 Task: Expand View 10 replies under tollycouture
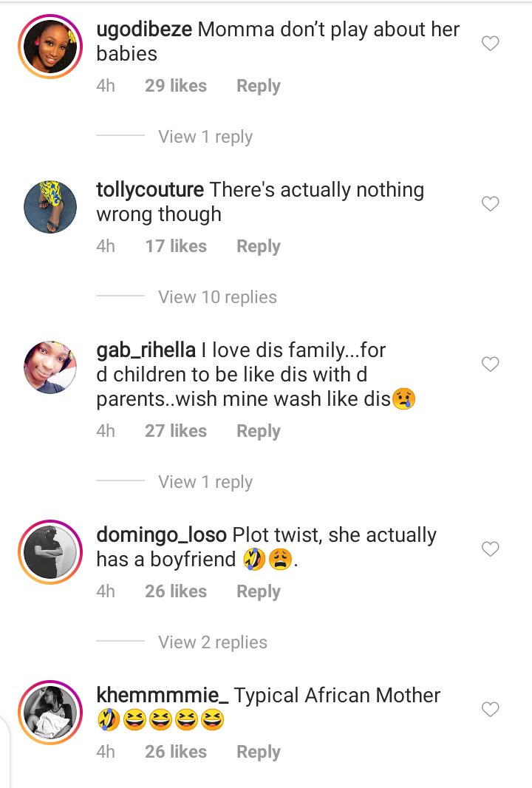tap(217, 297)
